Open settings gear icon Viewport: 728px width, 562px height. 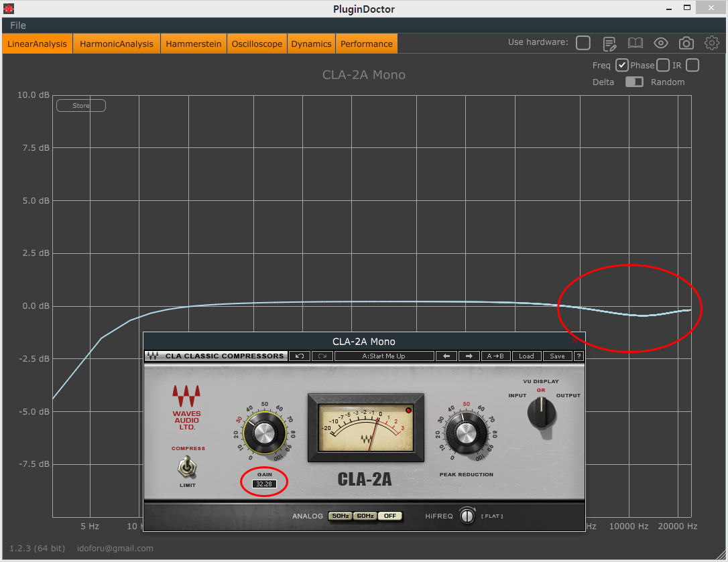[712, 43]
